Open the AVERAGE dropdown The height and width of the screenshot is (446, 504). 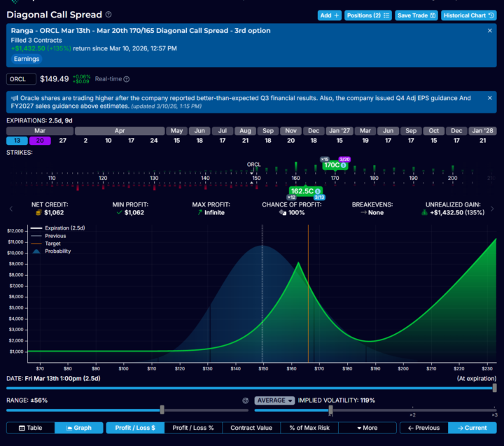tap(275, 400)
